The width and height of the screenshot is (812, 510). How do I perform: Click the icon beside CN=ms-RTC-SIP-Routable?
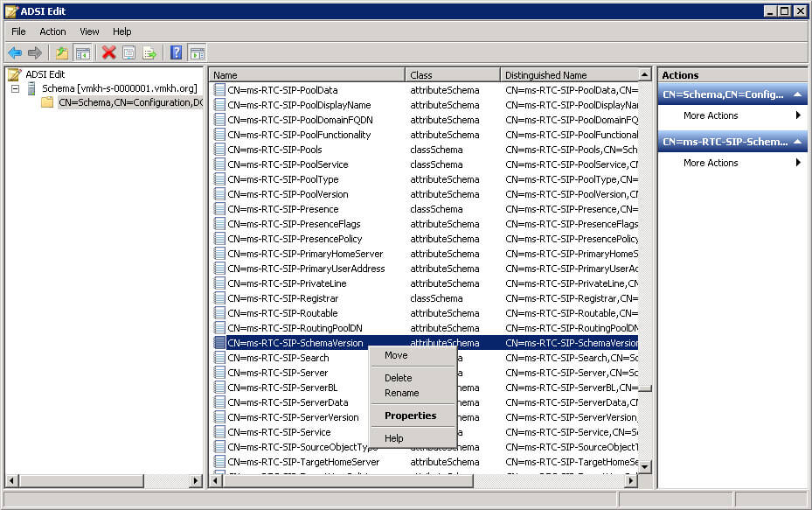tap(219, 313)
